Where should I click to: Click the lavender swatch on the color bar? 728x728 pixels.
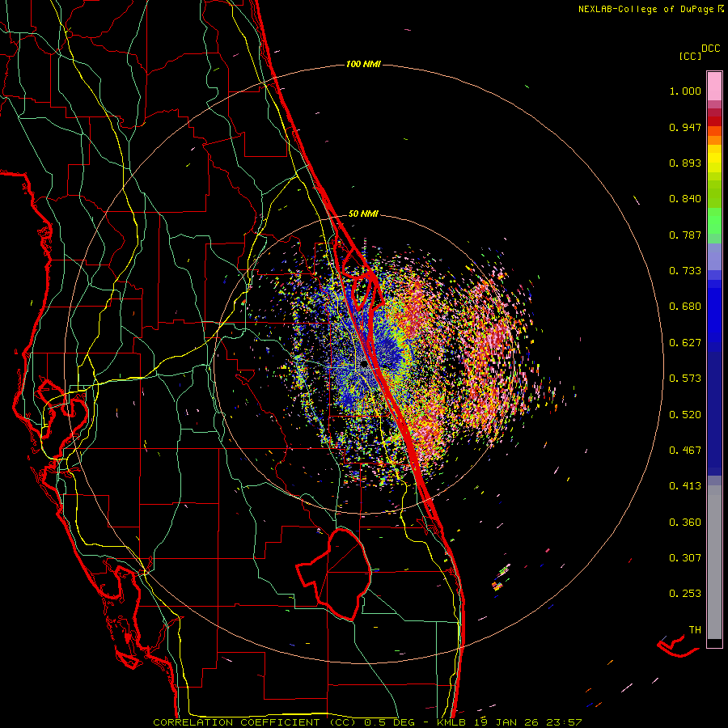click(x=714, y=256)
